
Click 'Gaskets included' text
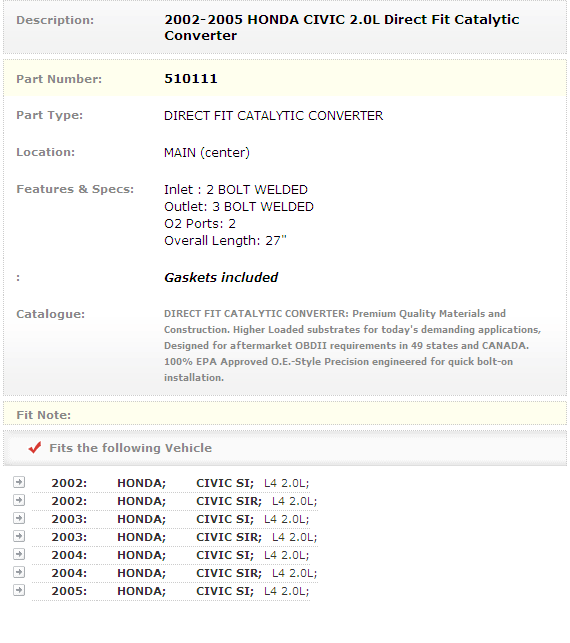[221, 278]
